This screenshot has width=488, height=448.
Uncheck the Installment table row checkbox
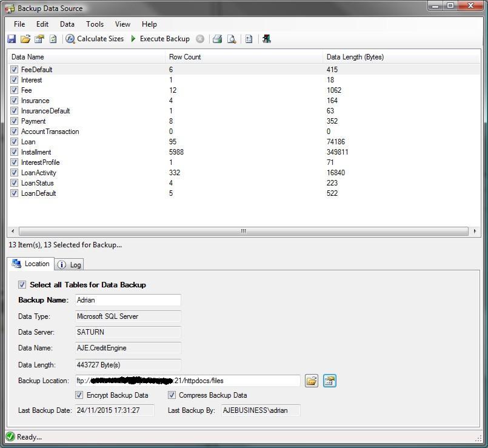point(14,152)
